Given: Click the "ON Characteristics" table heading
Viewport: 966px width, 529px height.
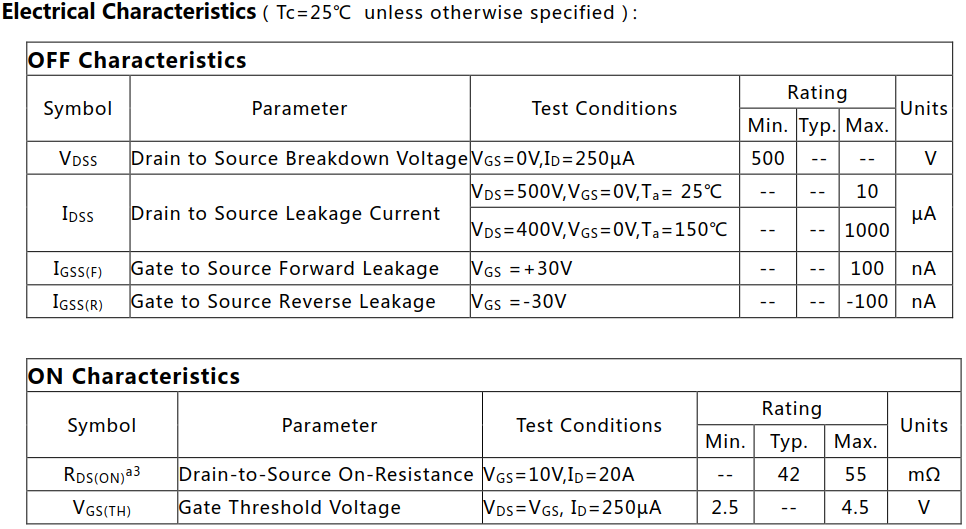Looking at the screenshot, I should (134, 376).
